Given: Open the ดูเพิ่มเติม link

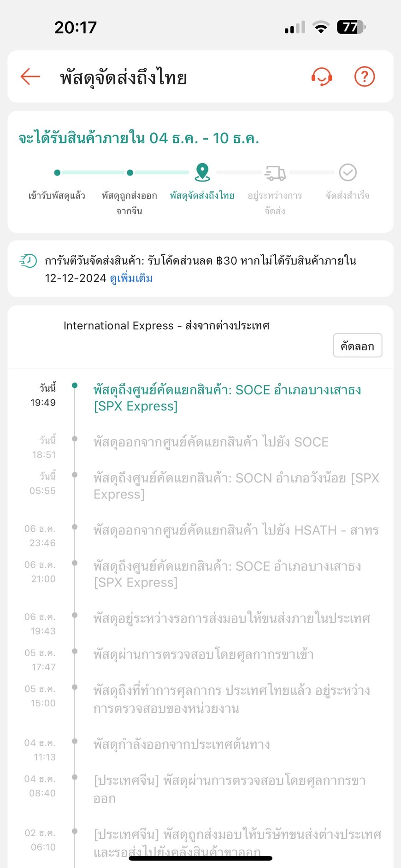Looking at the screenshot, I should point(131,278).
